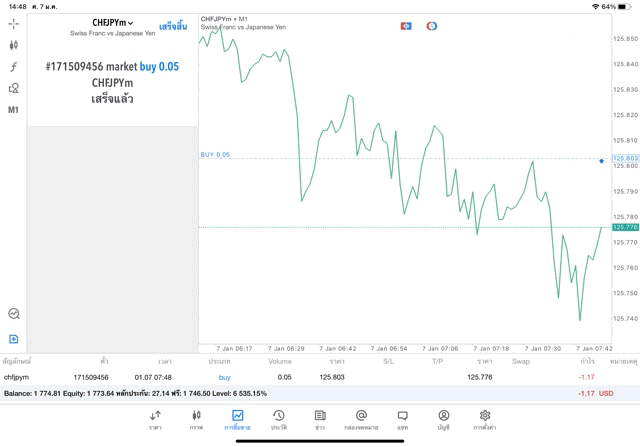Open the Chart tab in bottom bar
This screenshot has height=447, width=640.
[x=196, y=420]
